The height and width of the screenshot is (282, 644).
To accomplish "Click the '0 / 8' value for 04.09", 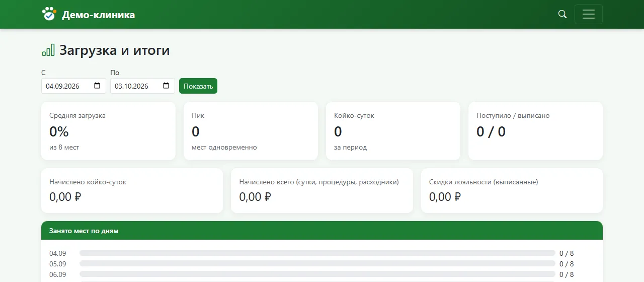I will click(x=567, y=253).
